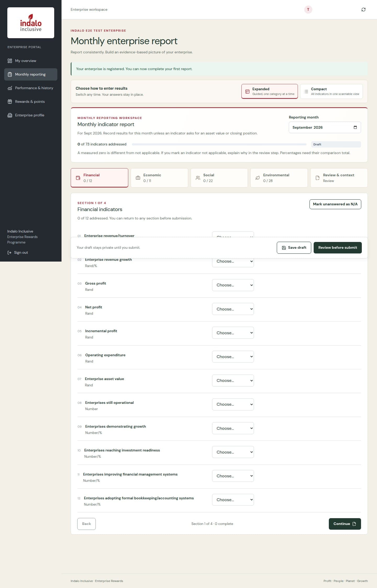The width and height of the screenshot is (377, 588).
Task: Click the Indalo Inclusive logo
Action: click(31, 23)
